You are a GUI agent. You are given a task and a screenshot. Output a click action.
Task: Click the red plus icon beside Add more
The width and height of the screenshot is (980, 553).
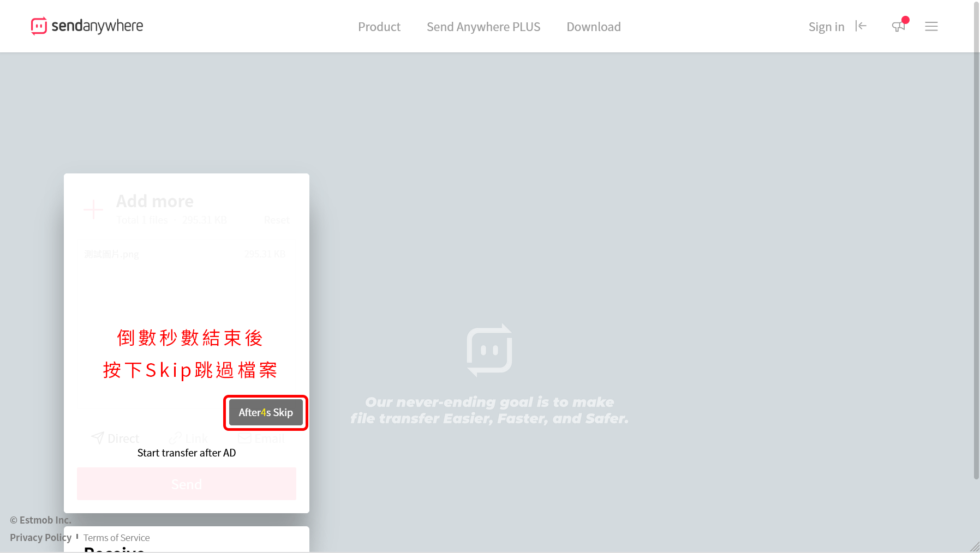tap(93, 209)
